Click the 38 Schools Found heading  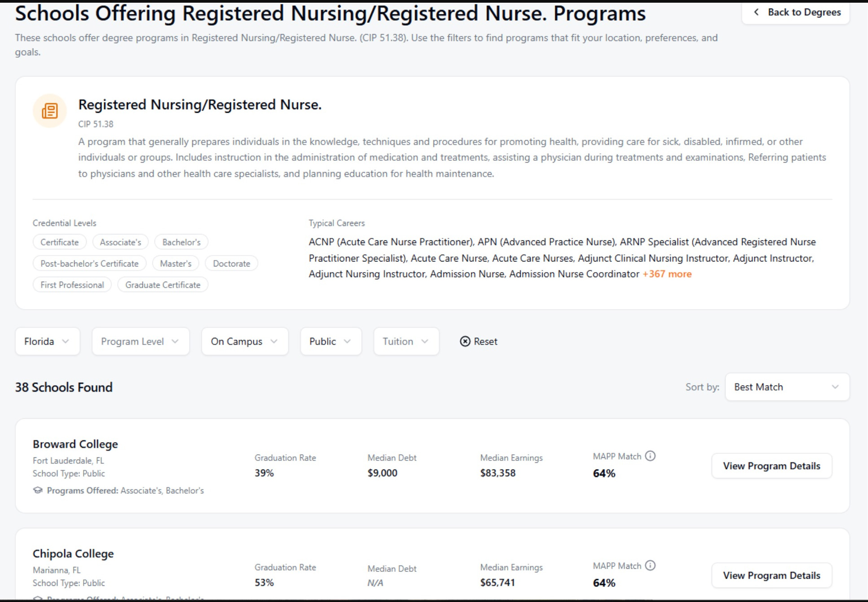click(x=64, y=387)
